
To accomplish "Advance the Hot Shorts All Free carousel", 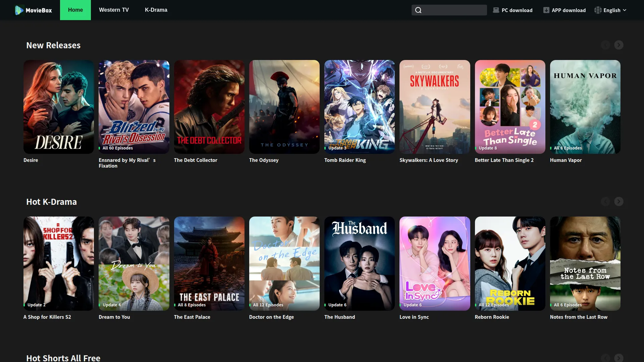I will [619, 358].
